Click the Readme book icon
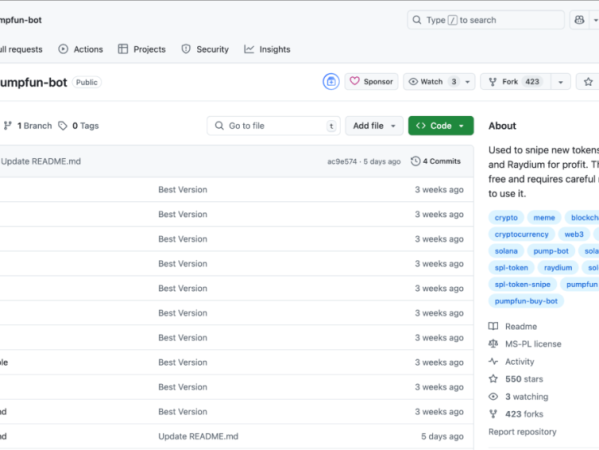The width and height of the screenshot is (599, 450). click(493, 326)
